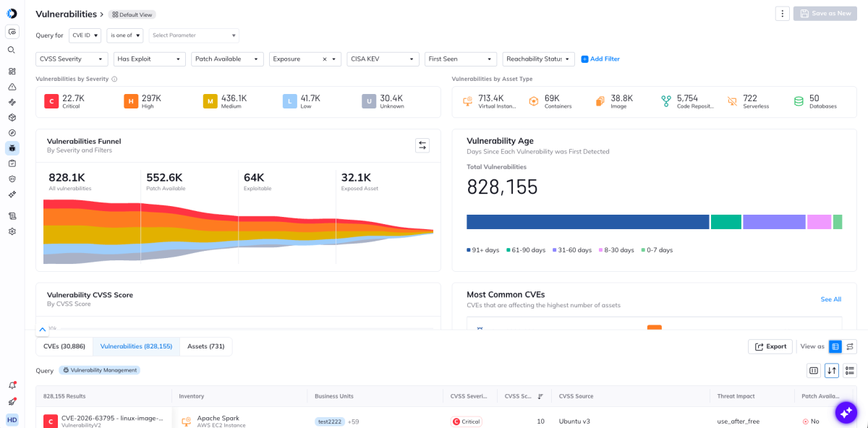Click the sort order icon above table
Screen dimensions: 868x428
[x=832, y=370]
